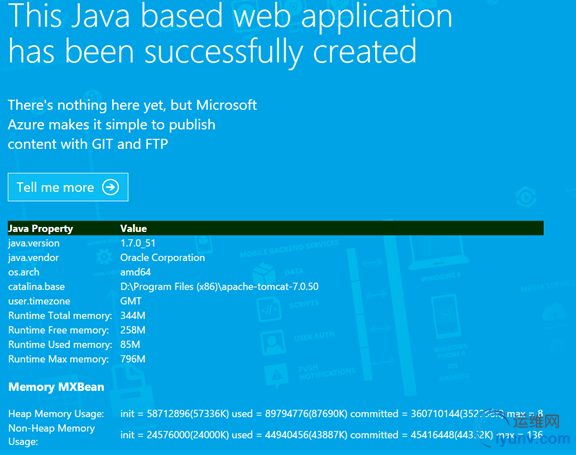The image size is (576, 455).
Task: Click the Value column header
Action: coord(133,228)
